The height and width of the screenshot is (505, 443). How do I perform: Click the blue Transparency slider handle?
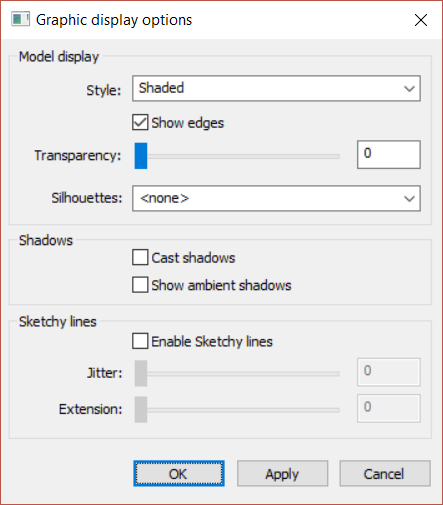click(x=141, y=156)
